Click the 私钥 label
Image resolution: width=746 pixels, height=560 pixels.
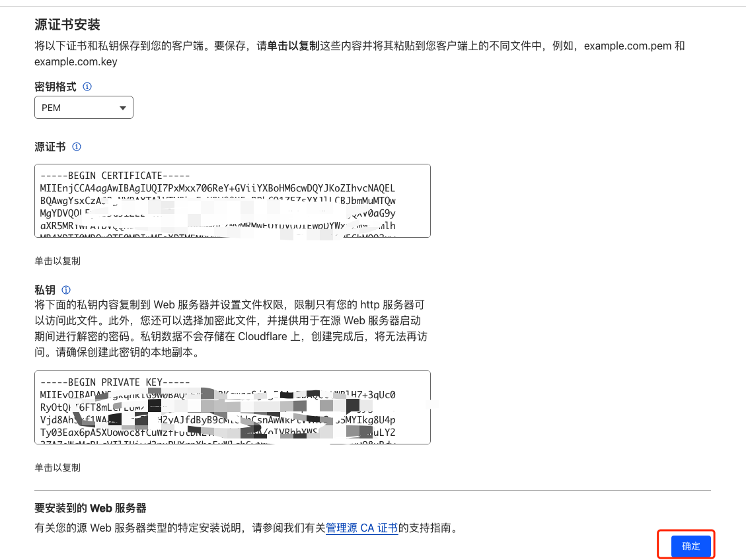click(x=45, y=290)
